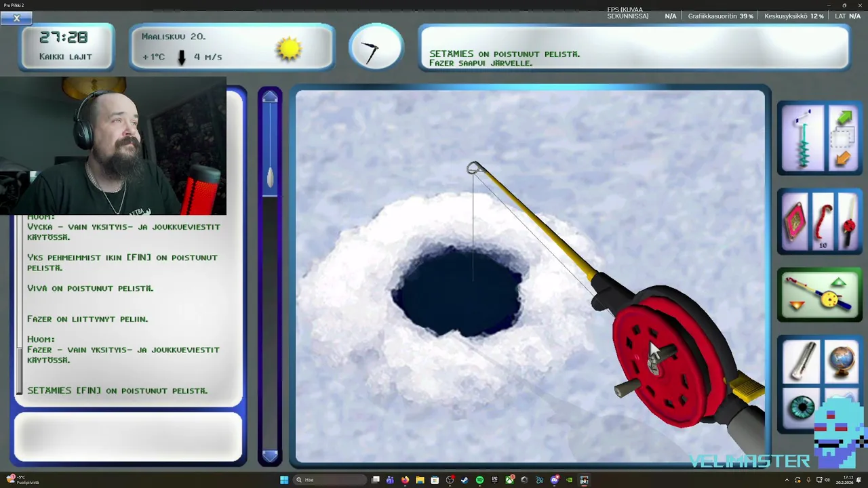The image size is (868, 488).
Task: Click the eye view icon
Action: tap(802, 407)
